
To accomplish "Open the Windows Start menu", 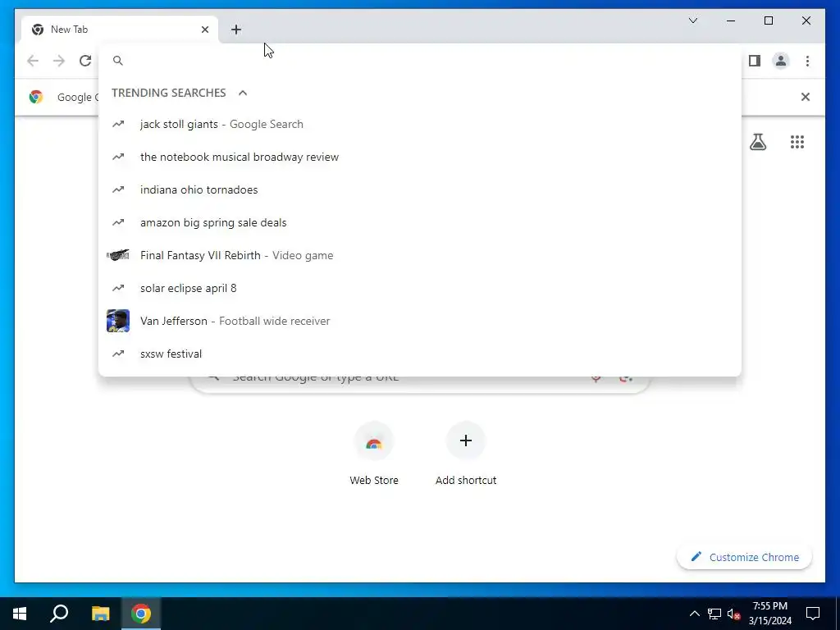I will click(x=20, y=614).
